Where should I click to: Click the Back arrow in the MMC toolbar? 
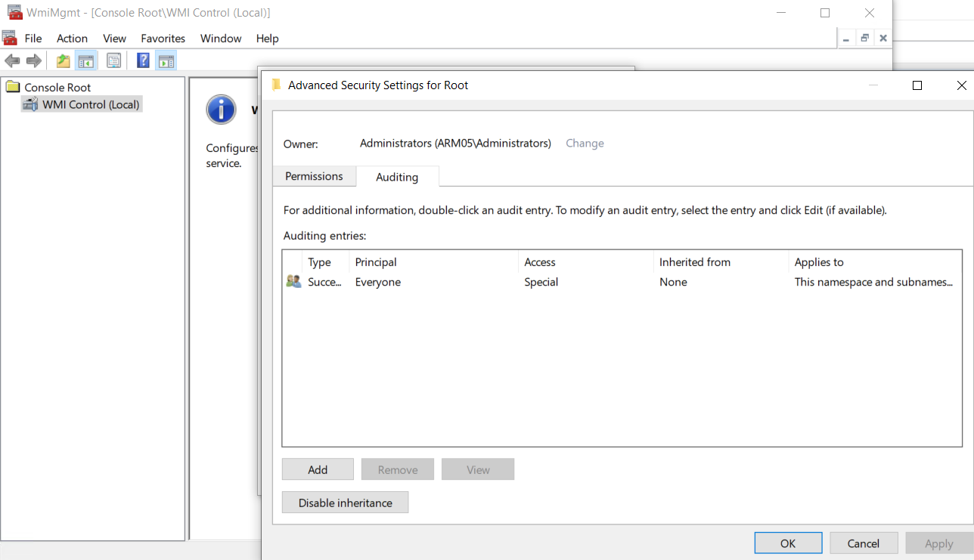pyautogui.click(x=11, y=61)
